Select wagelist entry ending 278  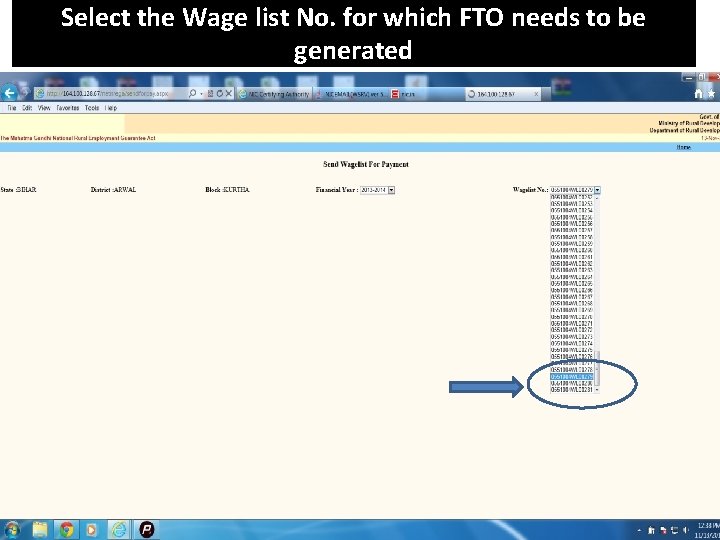pos(571,370)
